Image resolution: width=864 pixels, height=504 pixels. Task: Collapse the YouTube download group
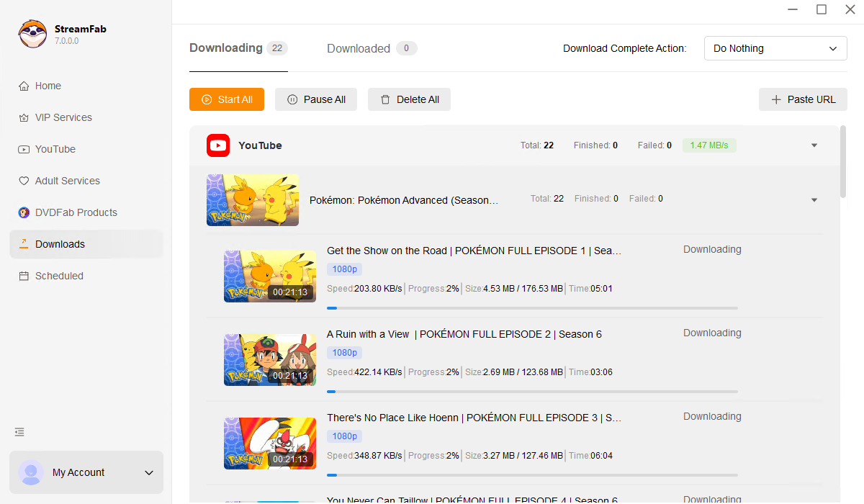point(814,145)
